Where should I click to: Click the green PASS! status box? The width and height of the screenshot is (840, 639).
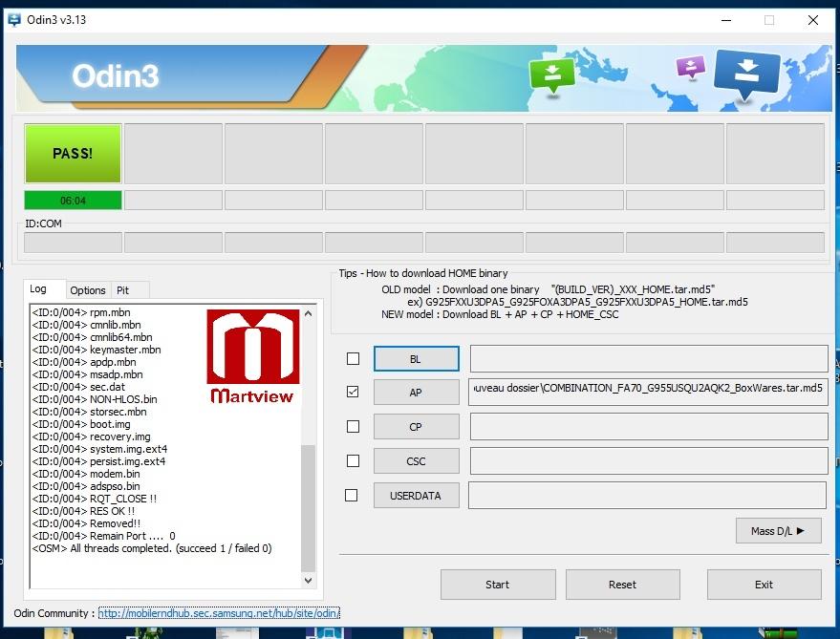73,154
